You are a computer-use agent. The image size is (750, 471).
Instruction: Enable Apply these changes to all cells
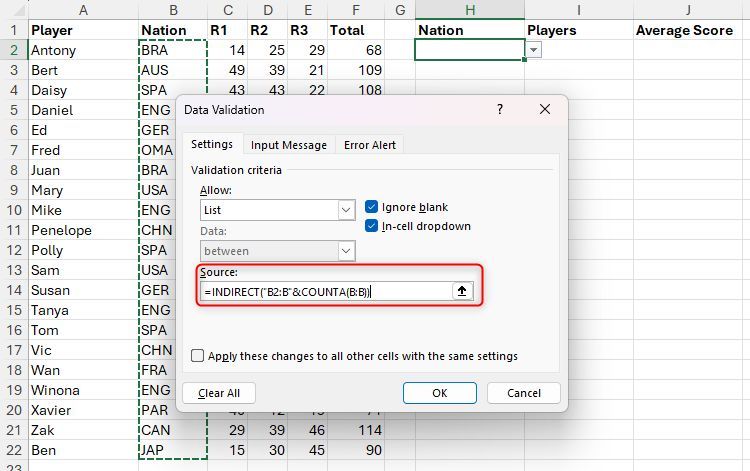[x=198, y=356]
